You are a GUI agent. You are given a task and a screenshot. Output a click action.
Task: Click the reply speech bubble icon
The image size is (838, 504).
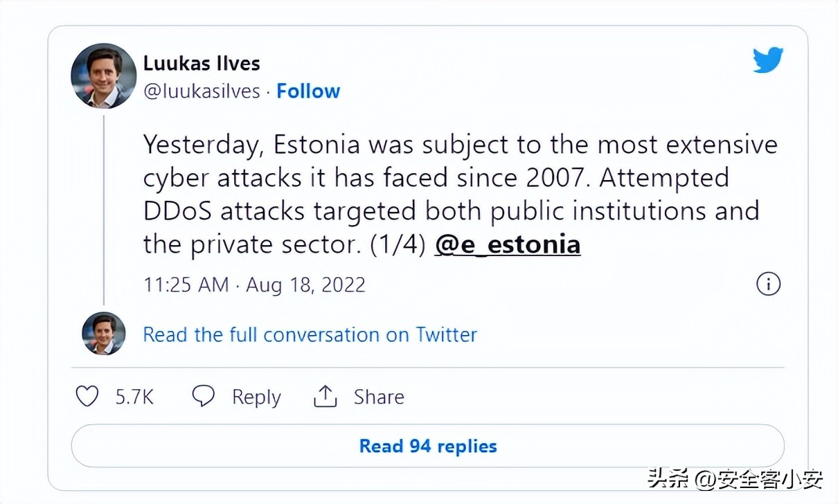(203, 397)
